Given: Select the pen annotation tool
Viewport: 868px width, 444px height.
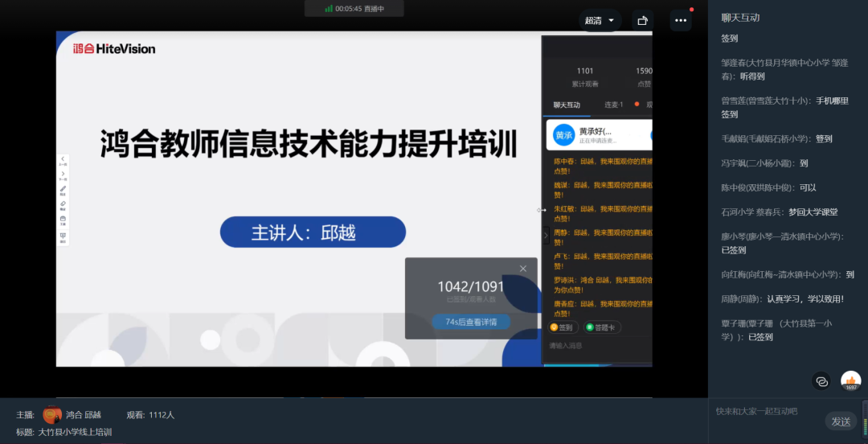Looking at the screenshot, I should [x=63, y=190].
